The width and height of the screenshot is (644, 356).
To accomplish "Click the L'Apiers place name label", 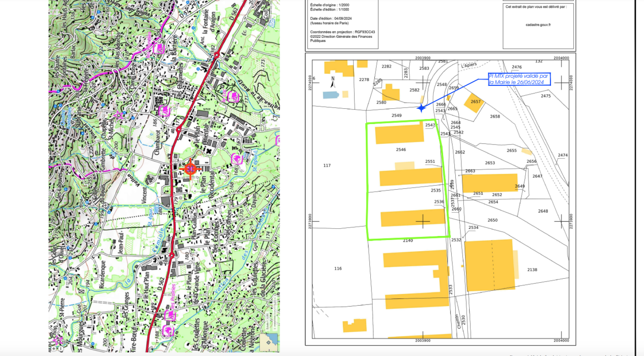I will (x=469, y=65).
